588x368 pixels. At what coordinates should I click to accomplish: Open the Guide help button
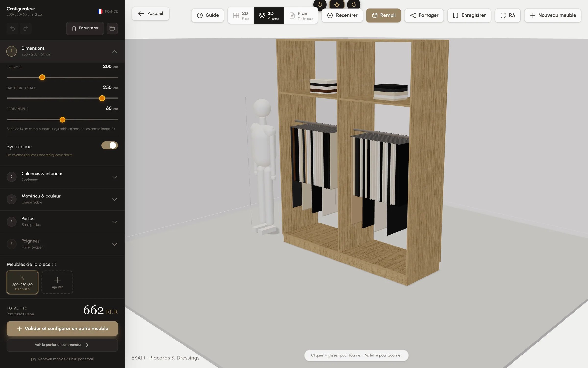click(x=208, y=15)
